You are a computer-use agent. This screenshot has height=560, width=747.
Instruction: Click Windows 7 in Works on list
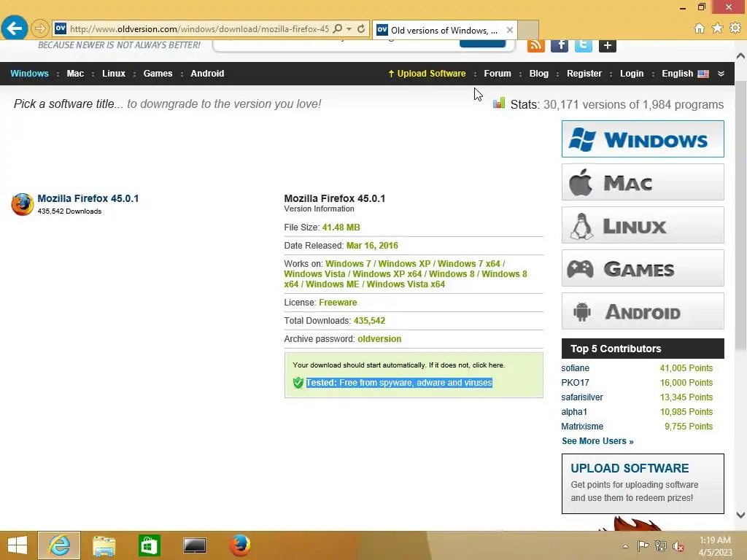[348, 264]
